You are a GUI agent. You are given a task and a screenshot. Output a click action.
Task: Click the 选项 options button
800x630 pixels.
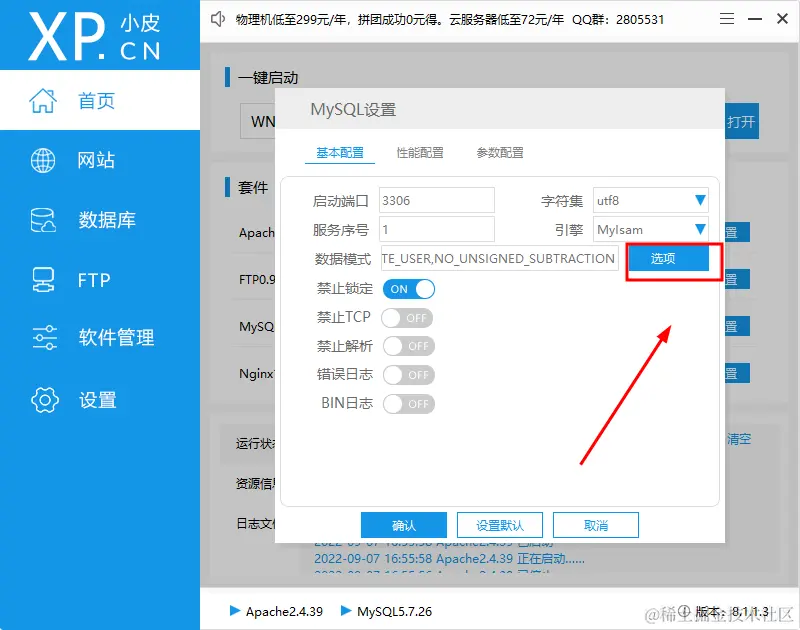click(668, 259)
